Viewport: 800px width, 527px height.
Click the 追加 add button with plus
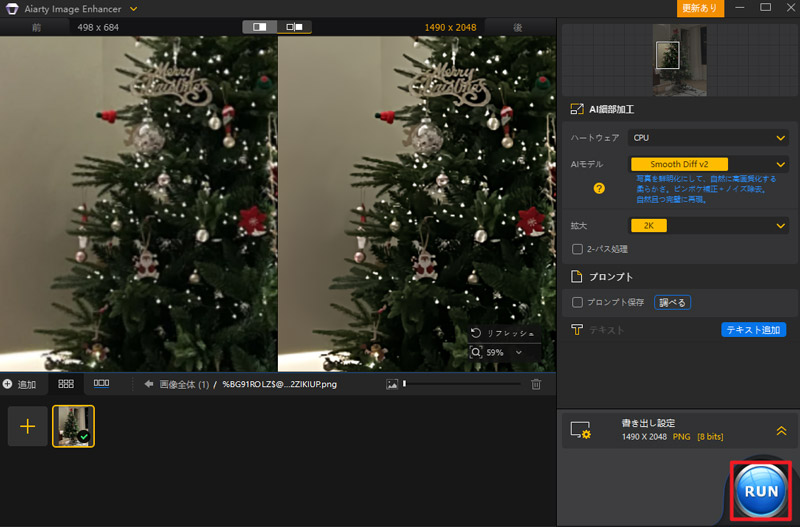tap(19, 384)
